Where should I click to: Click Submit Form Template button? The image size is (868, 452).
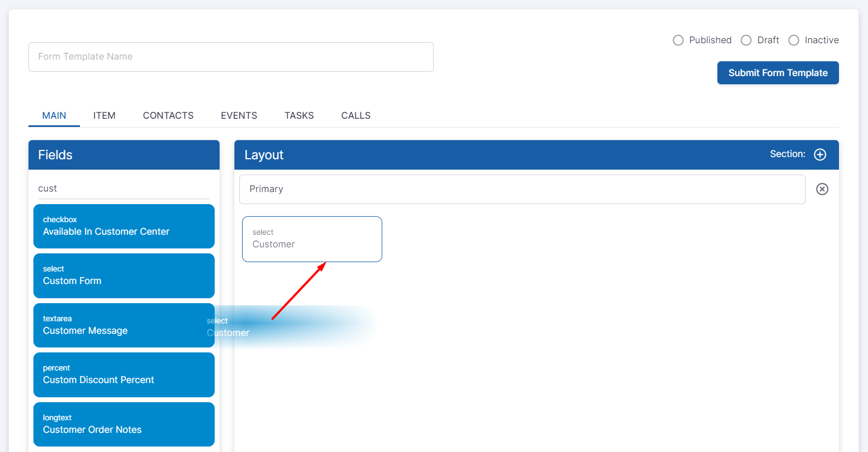(778, 73)
